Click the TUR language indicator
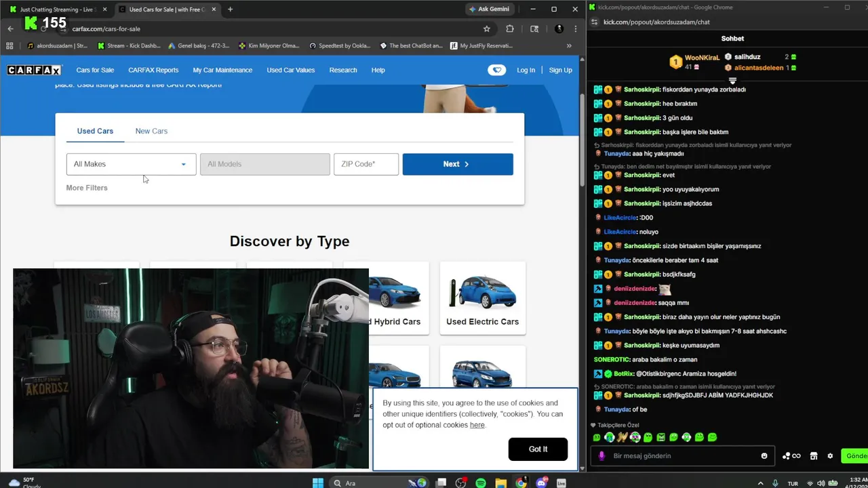Screen dimensions: 868x488 [x=793, y=483]
